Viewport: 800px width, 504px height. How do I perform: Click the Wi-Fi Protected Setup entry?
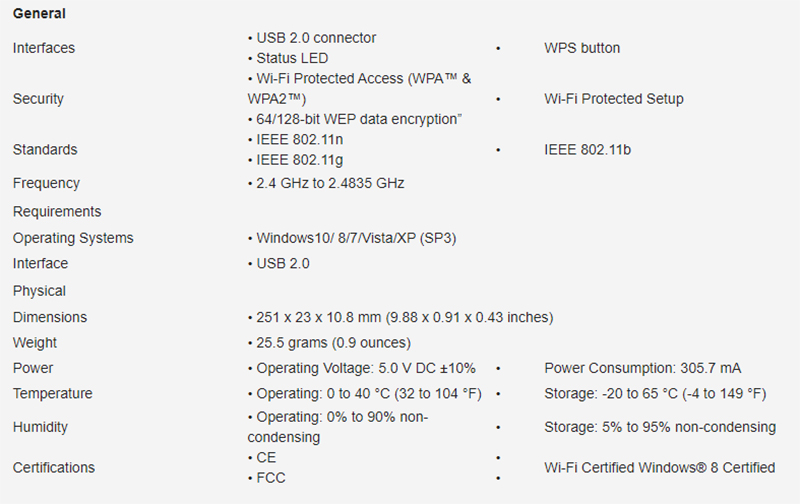click(x=614, y=99)
